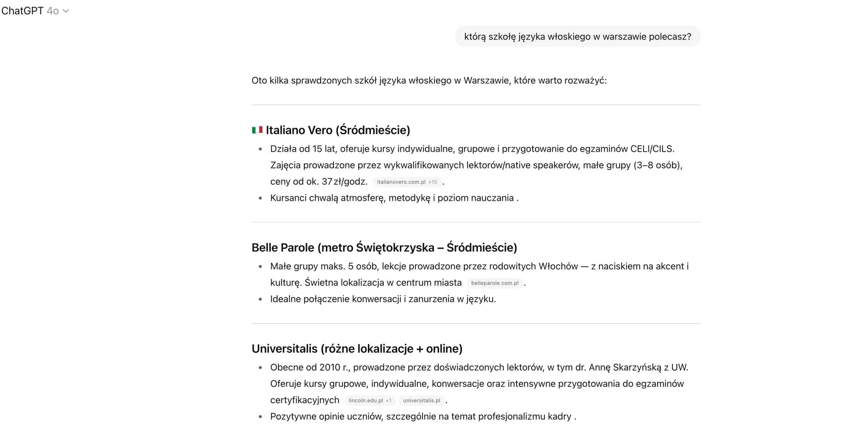Expand the "+15" additional sources badge

pos(433,182)
